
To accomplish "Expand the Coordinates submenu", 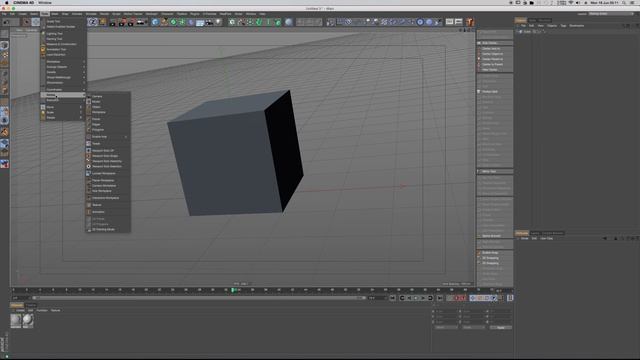I will click(63, 89).
